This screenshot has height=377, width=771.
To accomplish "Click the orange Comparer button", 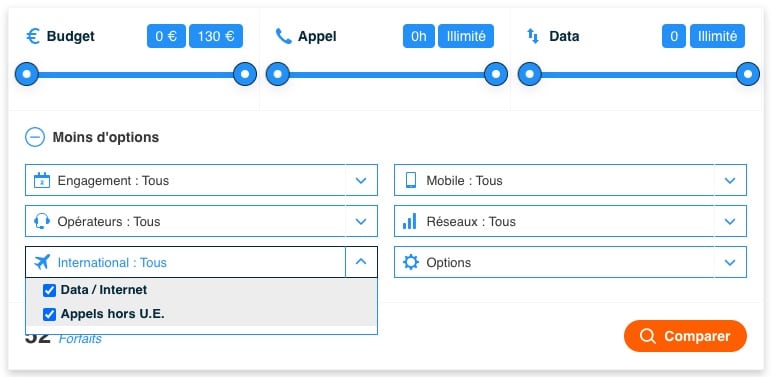I will 685,336.
